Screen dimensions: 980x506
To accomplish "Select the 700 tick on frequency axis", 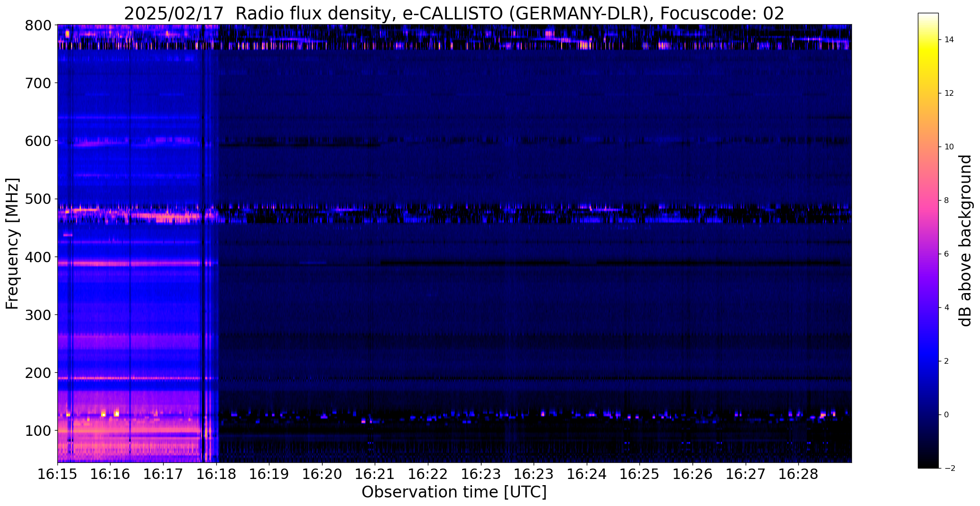I will 37,83.
